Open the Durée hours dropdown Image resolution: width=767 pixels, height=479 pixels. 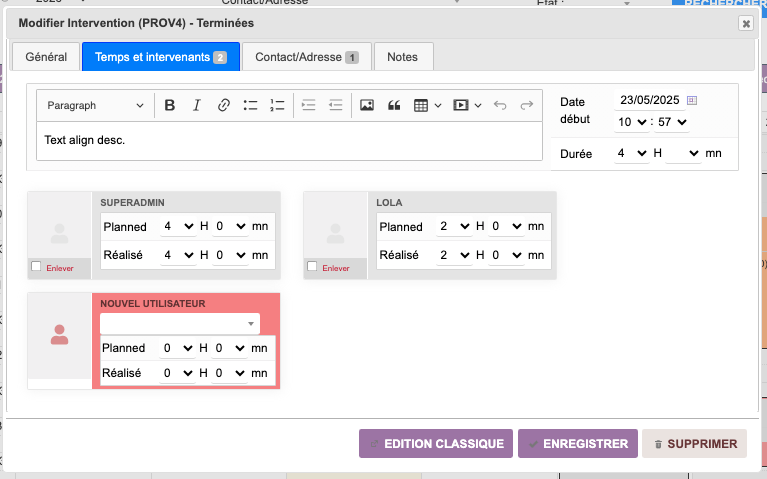[632, 154]
